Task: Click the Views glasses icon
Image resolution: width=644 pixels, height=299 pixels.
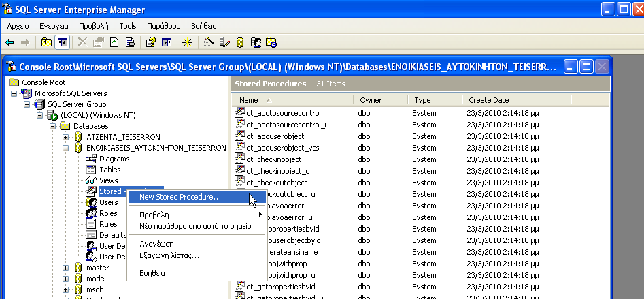Action: tap(91, 180)
